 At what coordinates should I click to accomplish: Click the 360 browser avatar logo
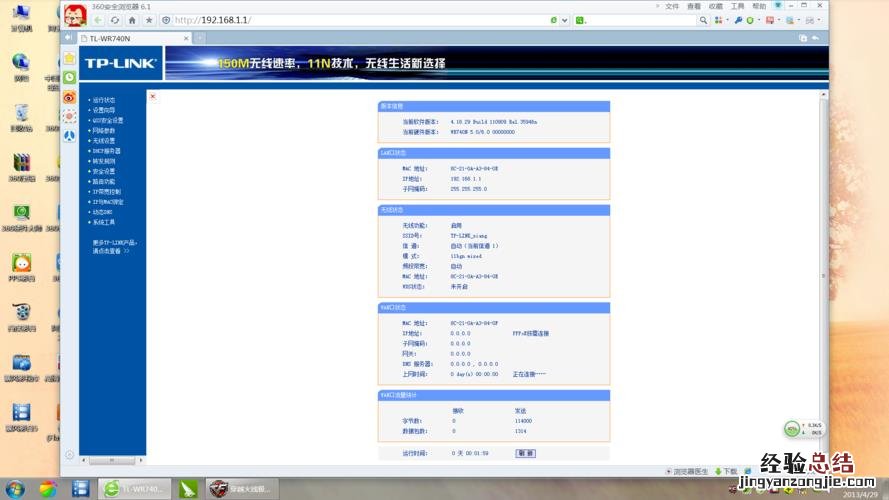(x=74, y=15)
